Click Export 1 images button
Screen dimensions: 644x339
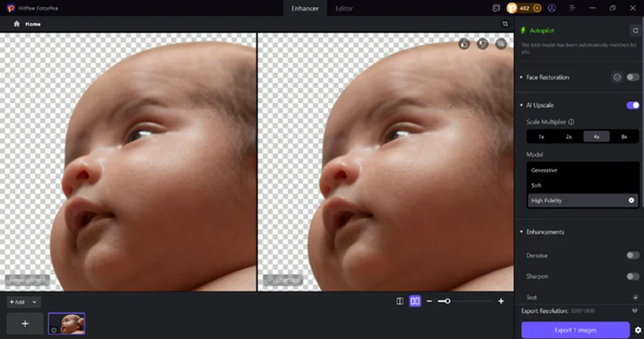(x=575, y=330)
